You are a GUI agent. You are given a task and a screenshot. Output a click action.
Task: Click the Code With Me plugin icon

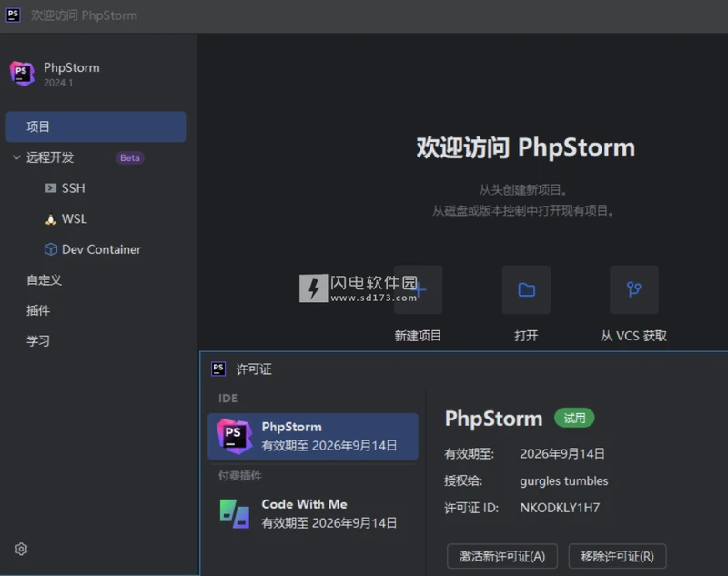click(x=235, y=513)
